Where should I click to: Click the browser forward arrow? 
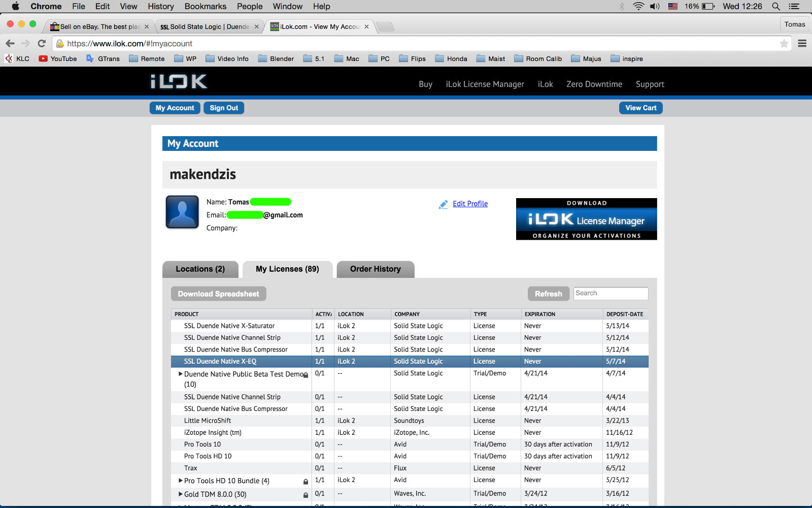(x=26, y=44)
